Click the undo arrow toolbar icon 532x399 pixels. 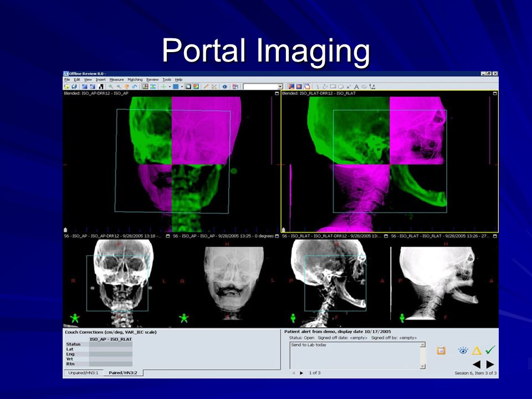[135, 86]
